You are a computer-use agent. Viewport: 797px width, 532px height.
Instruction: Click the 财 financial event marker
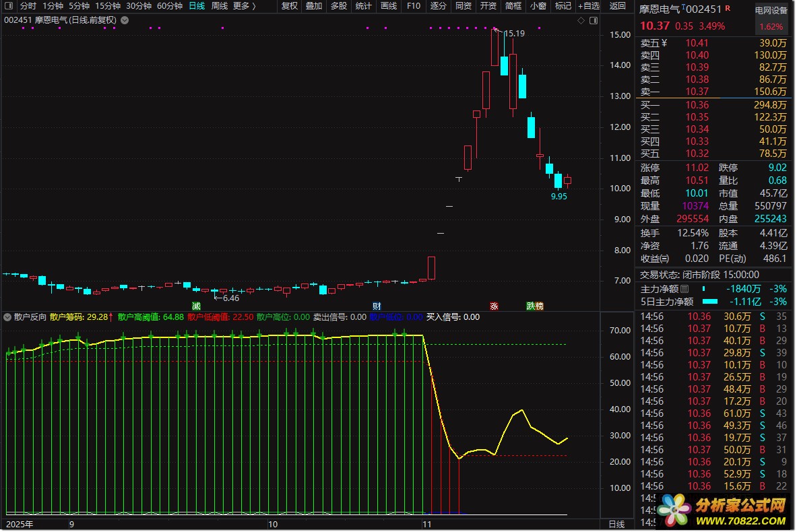coord(377,306)
